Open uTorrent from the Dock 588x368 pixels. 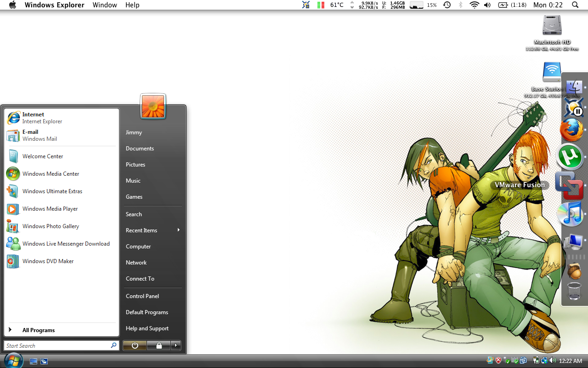570,157
